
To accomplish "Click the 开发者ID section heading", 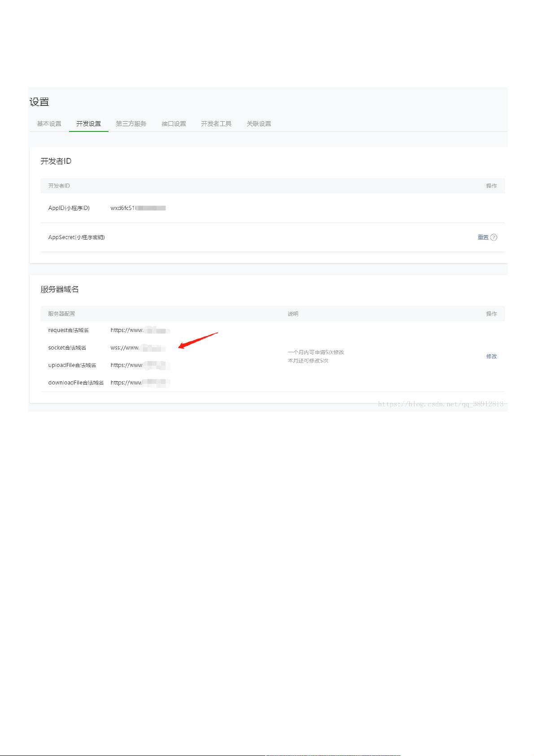I will pos(56,161).
